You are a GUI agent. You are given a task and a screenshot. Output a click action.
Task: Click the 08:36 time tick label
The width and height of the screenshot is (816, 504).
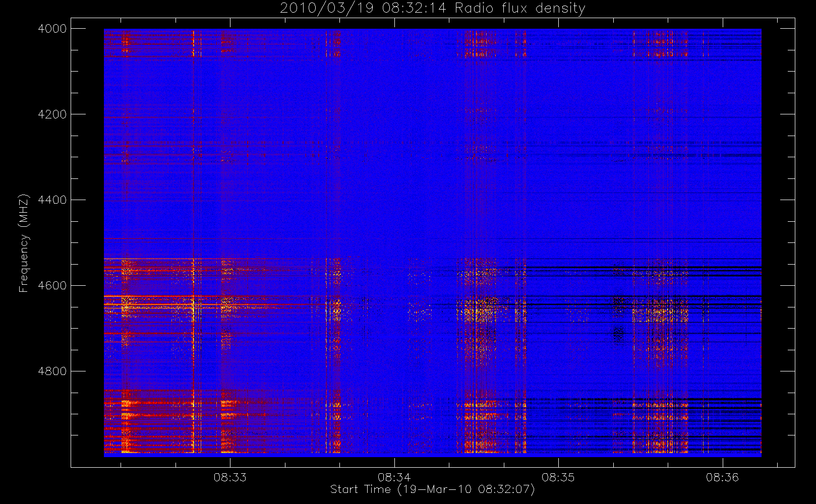click(722, 477)
